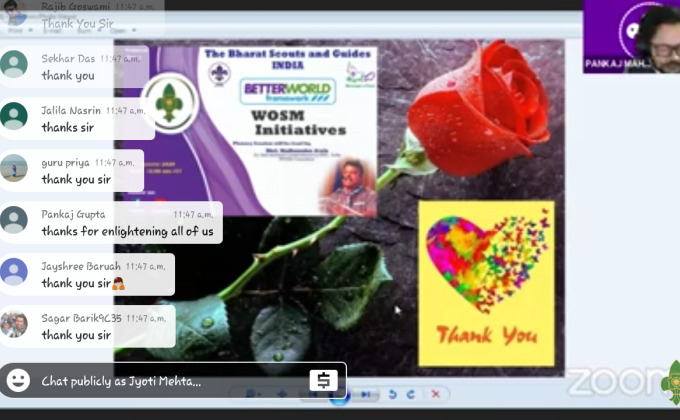The height and width of the screenshot is (420, 680).
Task: Rotate image clockwise in Photo Viewer
Action: point(411,394)
